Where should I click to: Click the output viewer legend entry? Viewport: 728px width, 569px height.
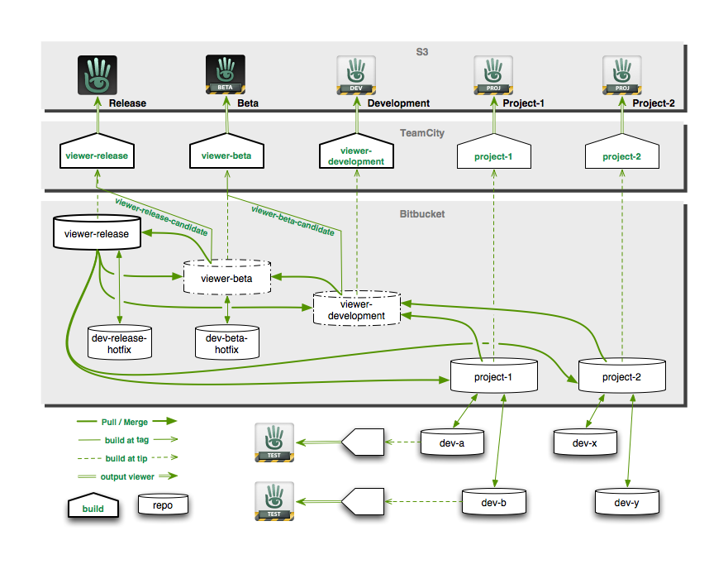click(128, 476)
